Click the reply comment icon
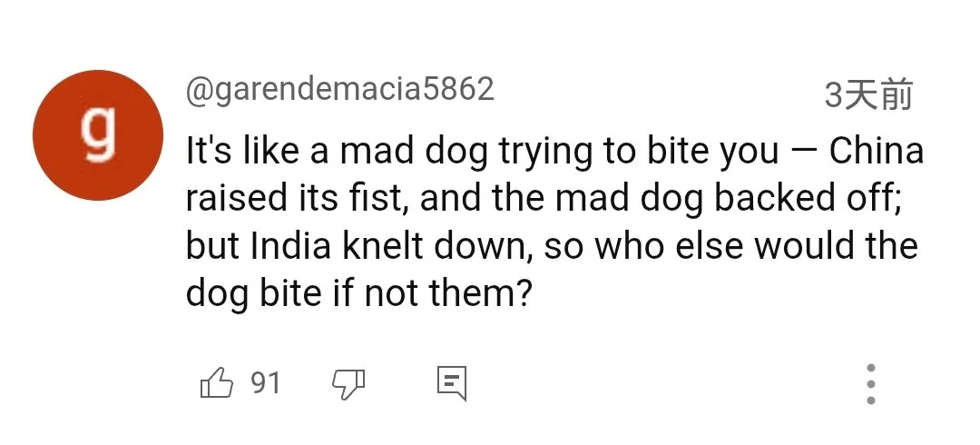The height and width of the screenshot is (445, 980). [x=451, y=383]
